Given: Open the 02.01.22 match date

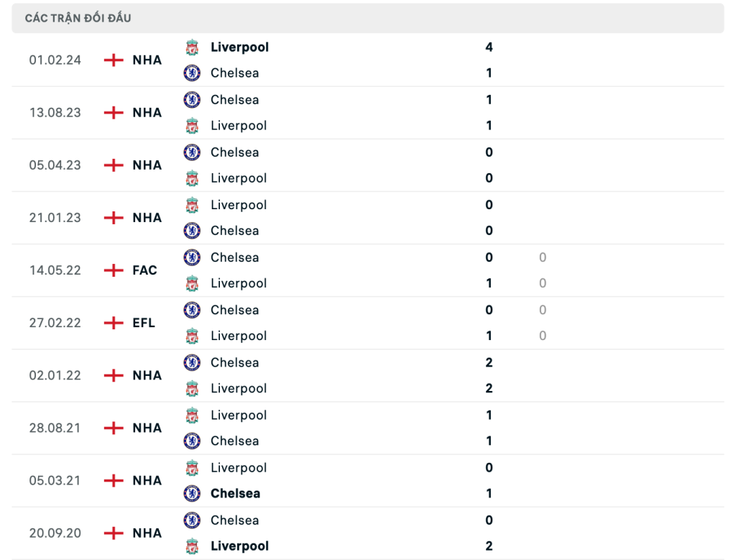Looking at the screenshot, I should coord(55,375).
